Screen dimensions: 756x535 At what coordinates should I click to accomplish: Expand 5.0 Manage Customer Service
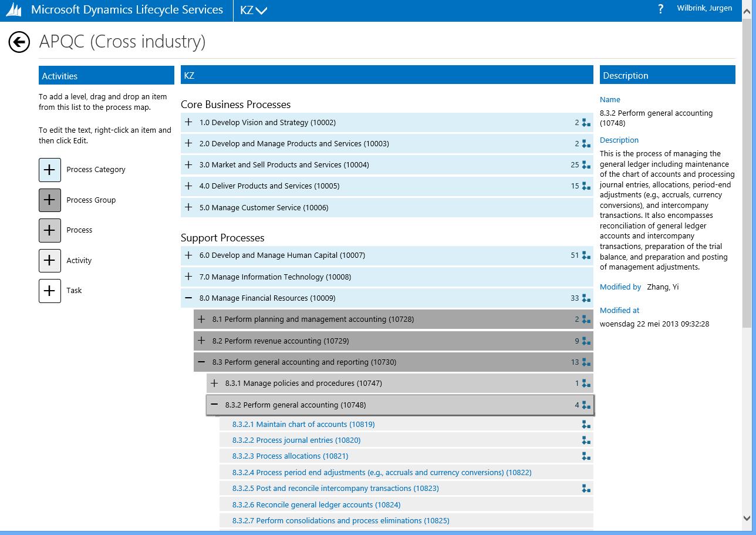[188, 207]
